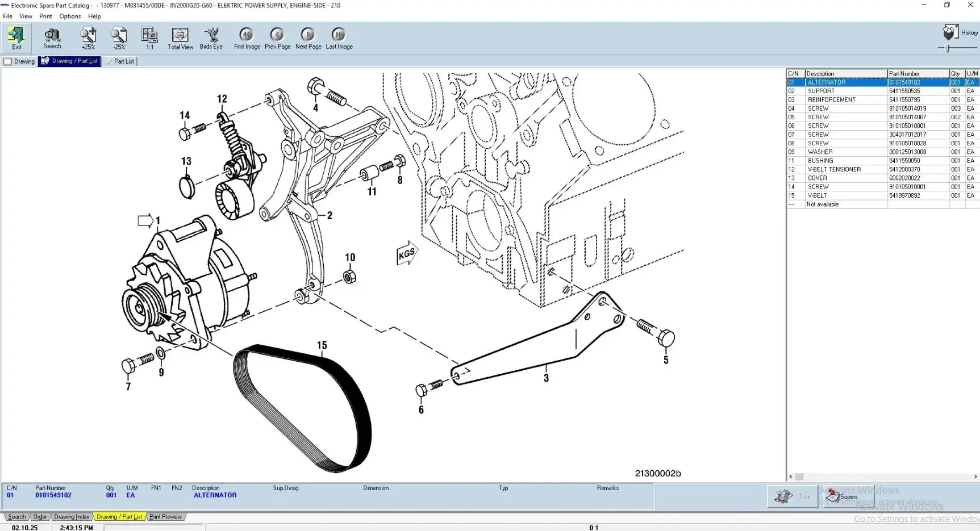Screen dimensions: 980x531
Task: Open the part Search tool
Action: tap(51, 37)
